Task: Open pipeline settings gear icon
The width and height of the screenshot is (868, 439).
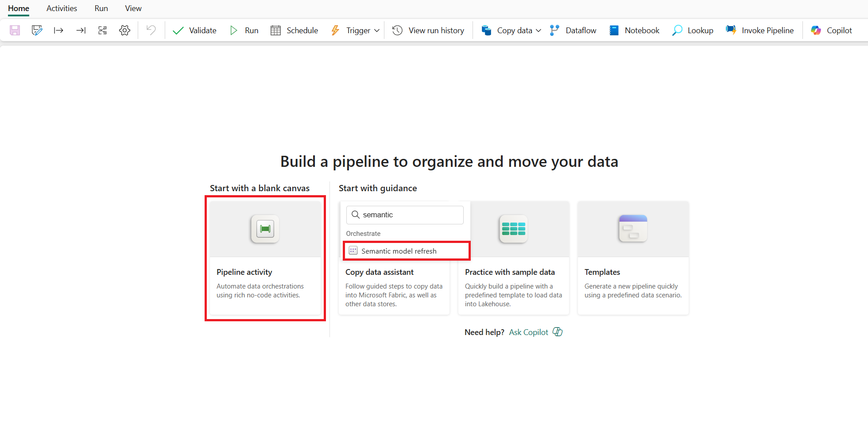Action: (124, 30)
